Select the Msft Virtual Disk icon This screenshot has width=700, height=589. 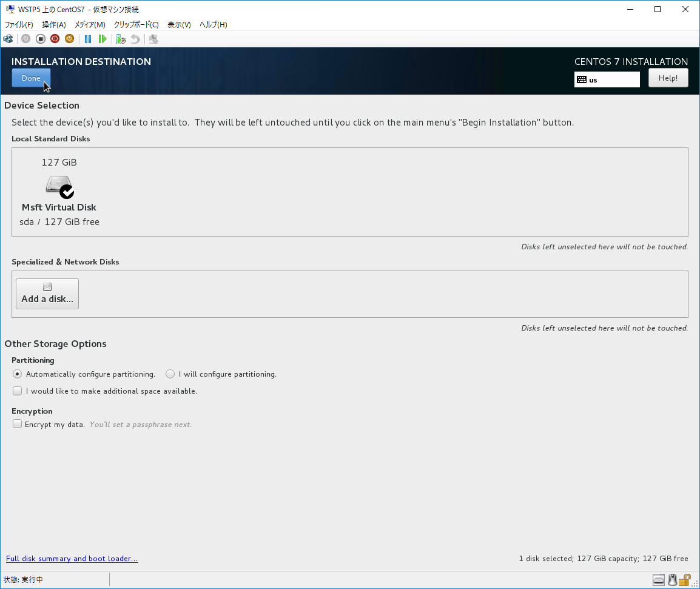click(60, 187)
